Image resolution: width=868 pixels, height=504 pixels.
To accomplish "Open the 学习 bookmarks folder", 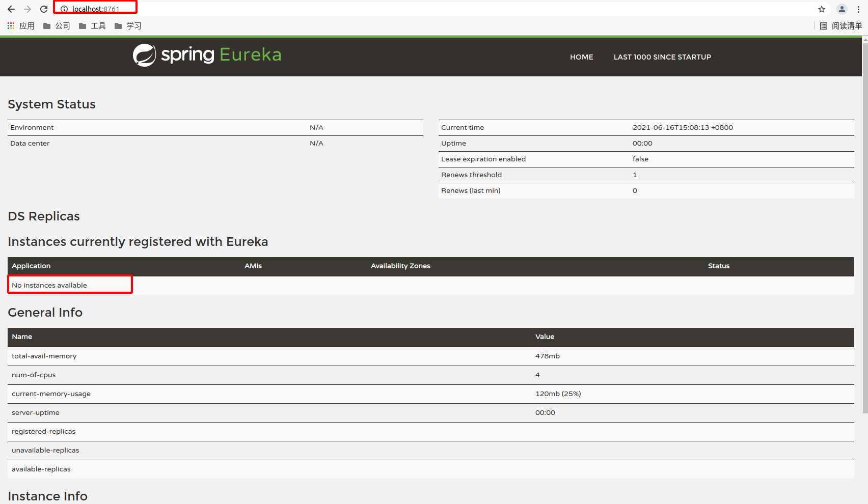I will coord(128,26).
